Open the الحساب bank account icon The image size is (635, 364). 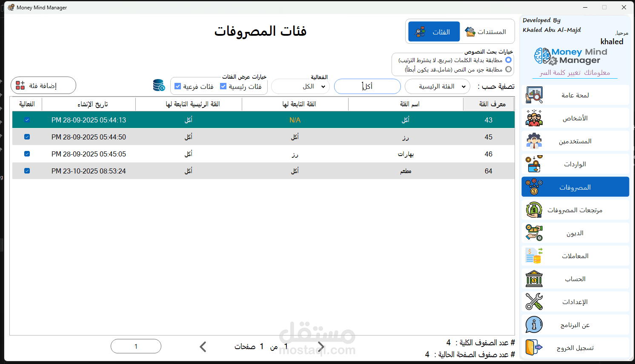534,279
